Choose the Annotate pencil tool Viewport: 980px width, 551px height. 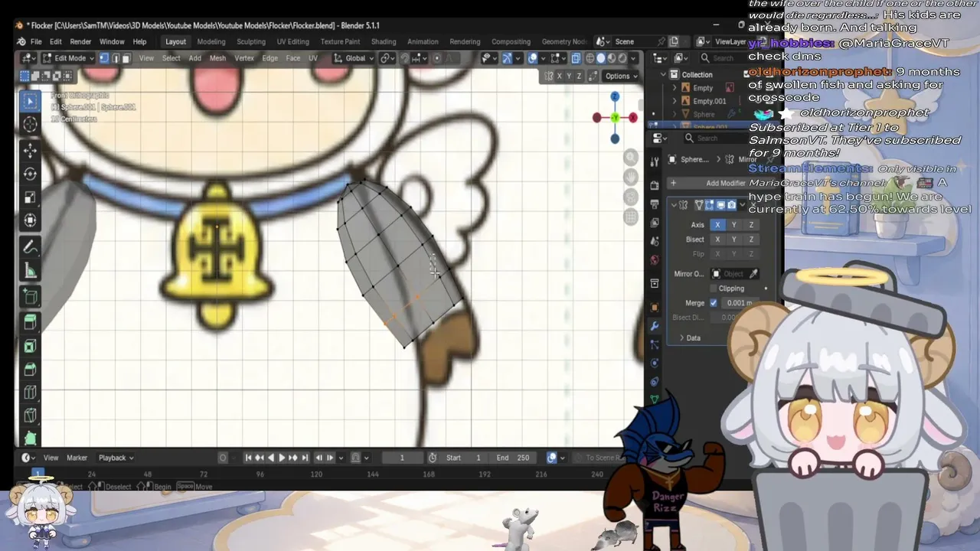pyautogui.click(x=31, y=247)
